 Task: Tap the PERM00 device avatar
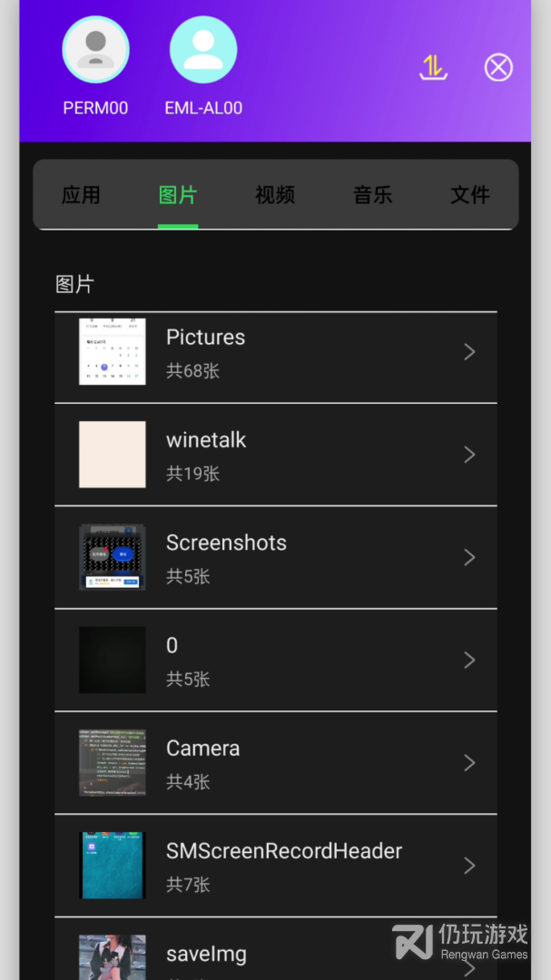coord(95,51)
